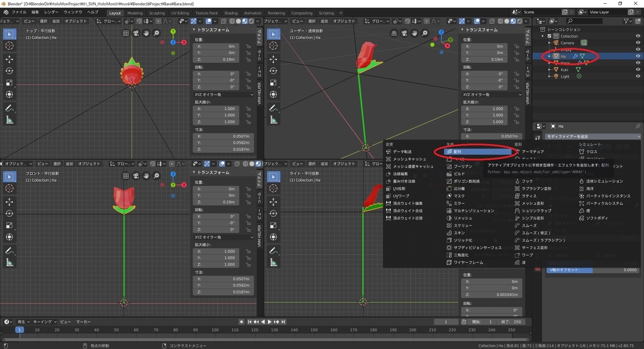Click the red X axis gizmo in top viewport
644x349 pixels.
point(184,42)
